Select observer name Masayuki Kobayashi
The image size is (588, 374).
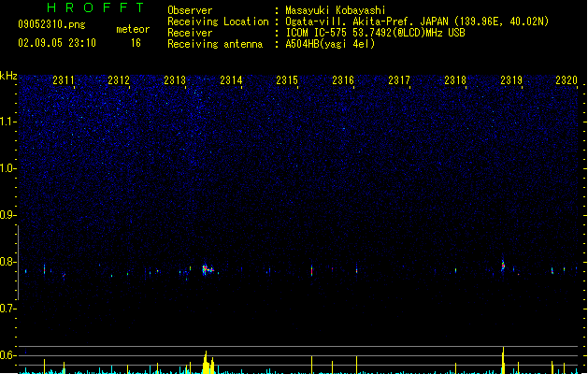336,10
